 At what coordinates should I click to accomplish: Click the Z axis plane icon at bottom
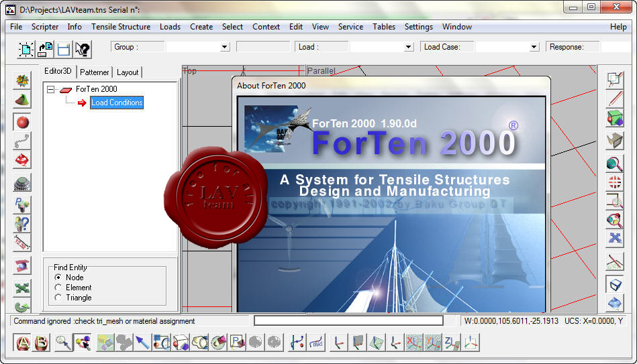pyautogui.click(x=452, y=343)
